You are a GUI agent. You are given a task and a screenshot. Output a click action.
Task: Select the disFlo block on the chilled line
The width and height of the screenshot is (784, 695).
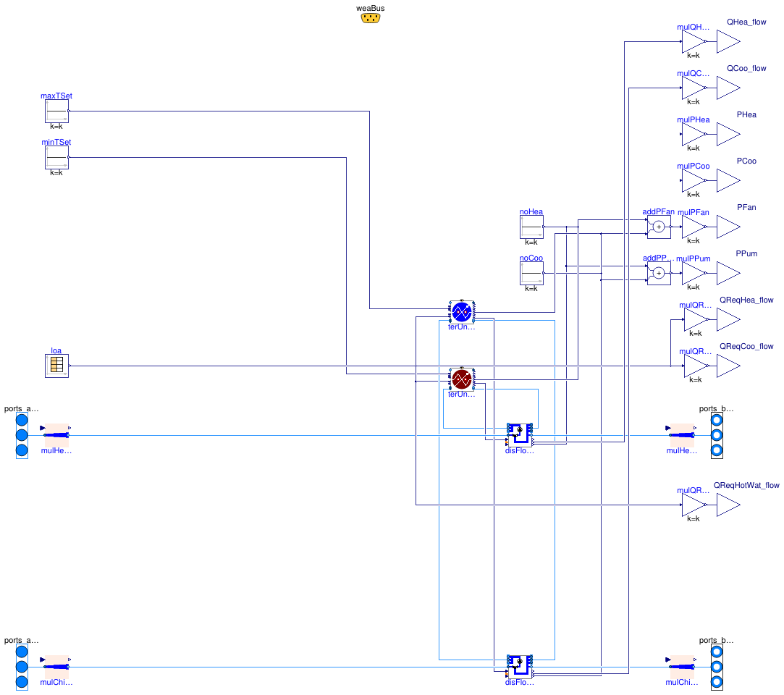(520, 667)
